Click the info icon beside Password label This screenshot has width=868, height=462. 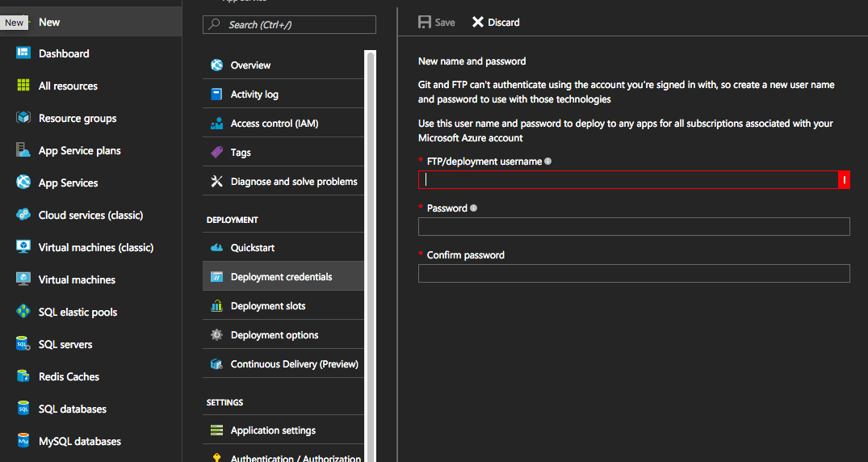pos(473,208)
